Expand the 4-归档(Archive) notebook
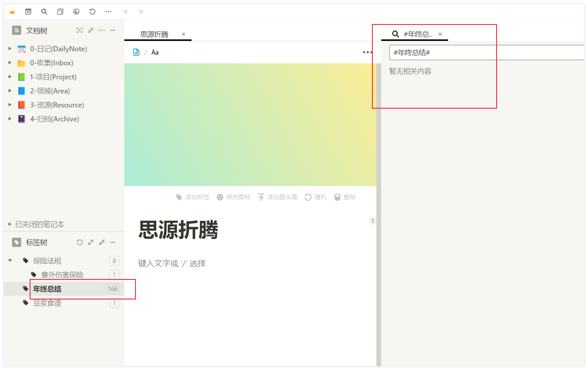Viewport: 588px width, 370px height. [x=10, y=119]
